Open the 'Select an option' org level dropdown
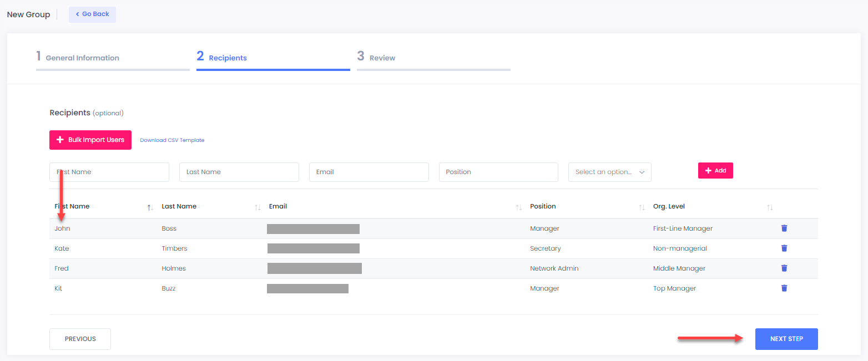This screenshot has width=868, height=361. tap(609, 172)
